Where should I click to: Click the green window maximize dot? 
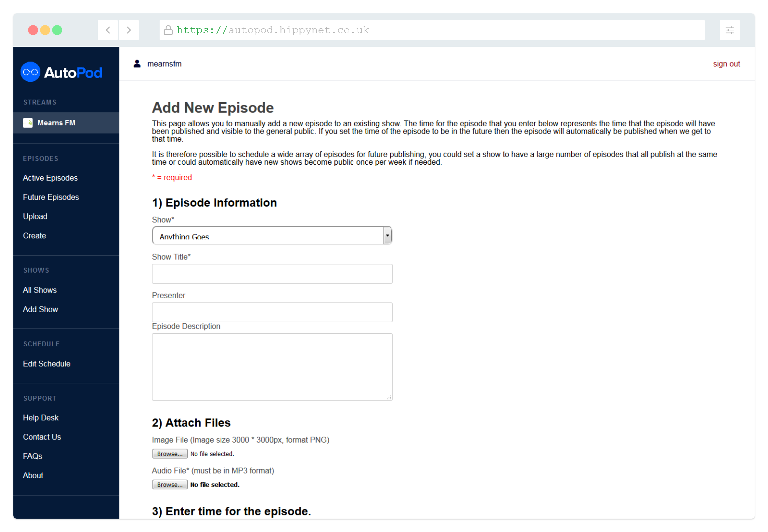[x=57, y=30]
